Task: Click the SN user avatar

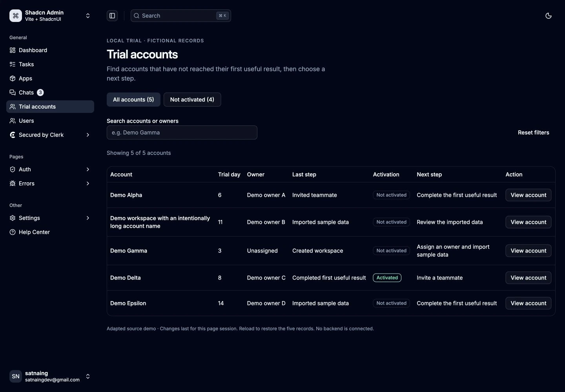Action: point(16,376)
